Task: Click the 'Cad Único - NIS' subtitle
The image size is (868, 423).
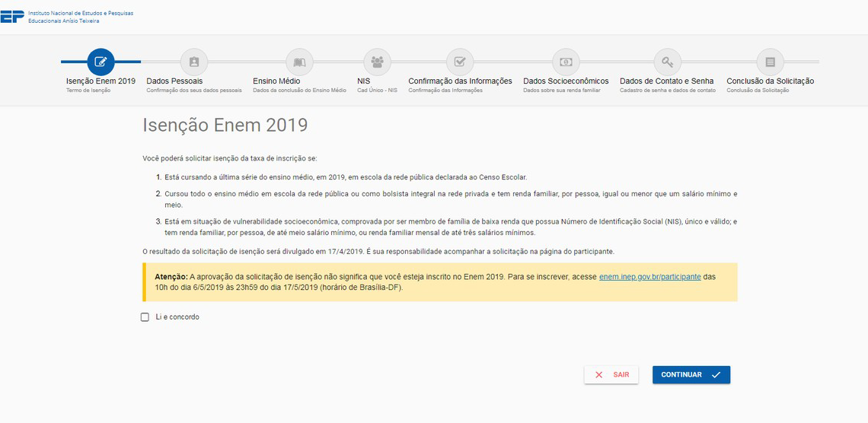Action: pos(377,91)
